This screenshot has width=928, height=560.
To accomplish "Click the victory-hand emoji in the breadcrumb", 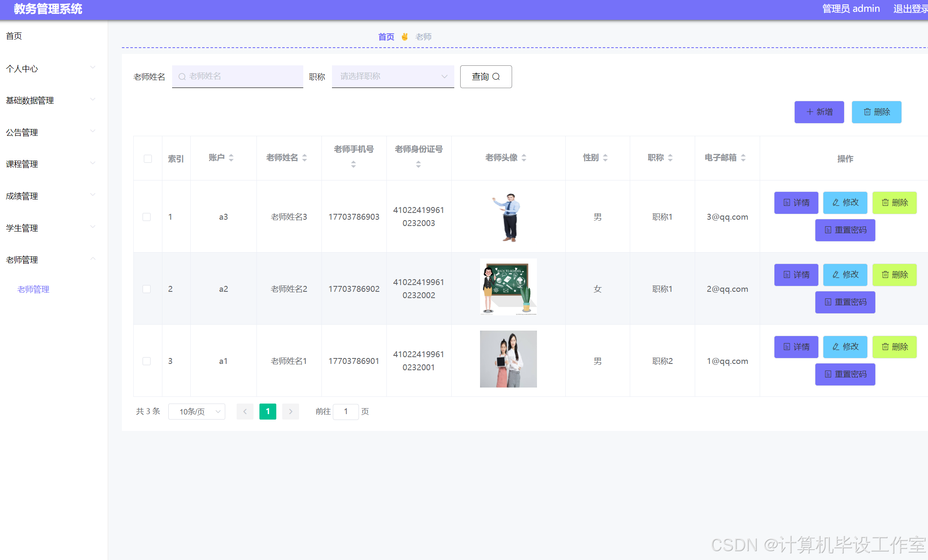I will [x=405, y=37].
